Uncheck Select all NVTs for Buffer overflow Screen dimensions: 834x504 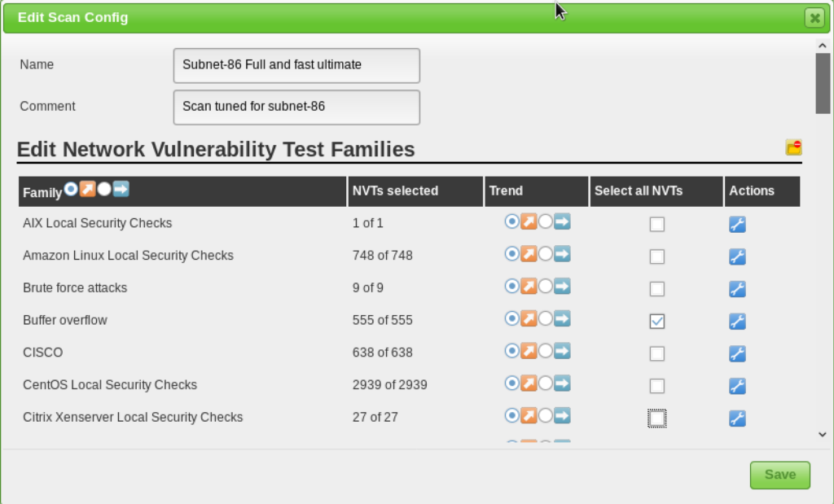pyautogui.click(x=657, y=322)
